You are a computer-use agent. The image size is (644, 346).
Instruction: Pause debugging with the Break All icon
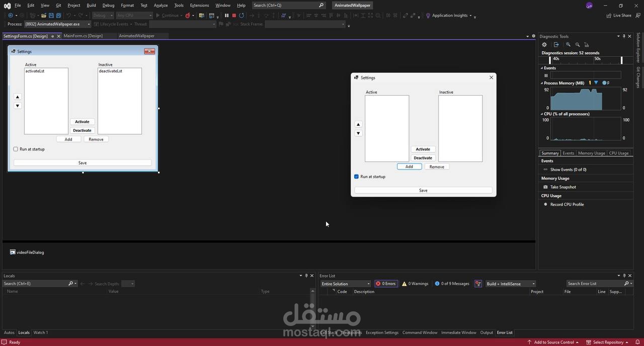click(x=226, y=16)
